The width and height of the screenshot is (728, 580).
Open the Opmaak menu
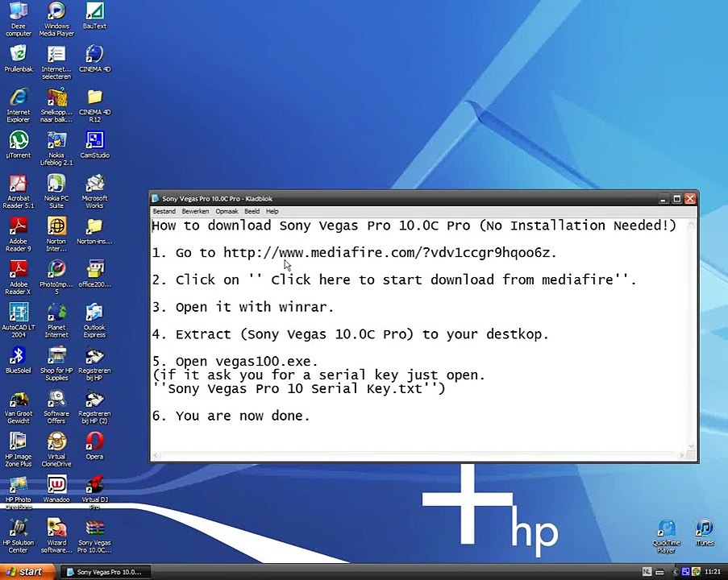click(x=227, y=211)
